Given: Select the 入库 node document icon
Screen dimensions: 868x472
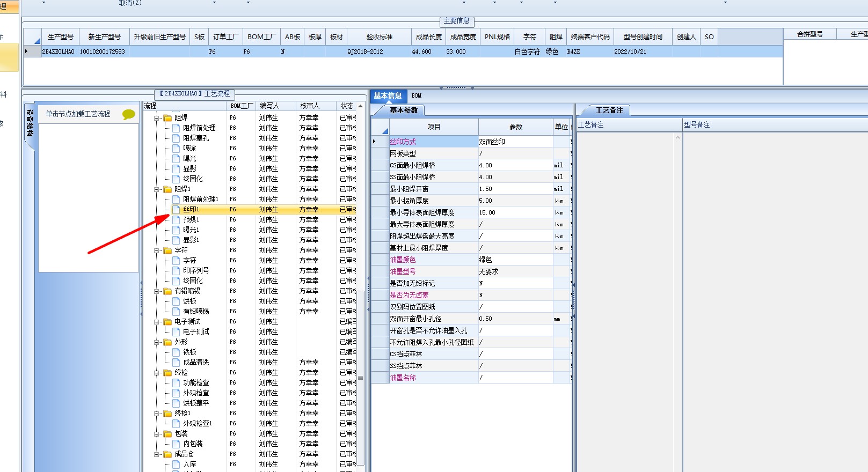Looking at the screenshot, I should pyautogui.click(x=176, y=464).
